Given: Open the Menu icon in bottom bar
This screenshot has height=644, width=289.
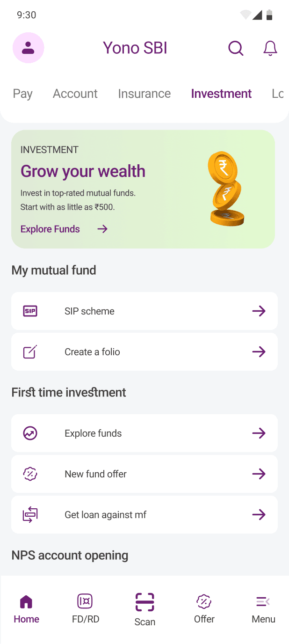Looking at the screenshot, I should [x=263, y=601].
